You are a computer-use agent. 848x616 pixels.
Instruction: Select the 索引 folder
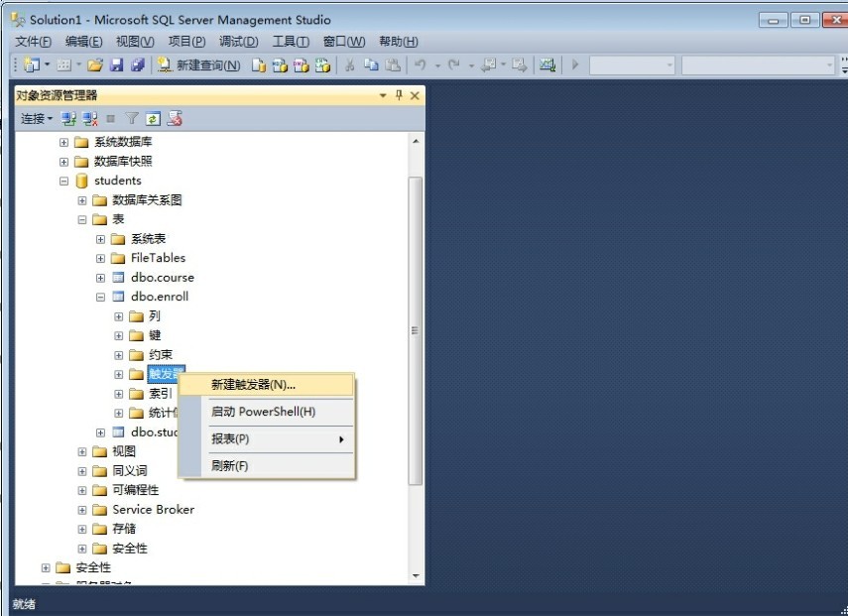(x=160, y=394)
